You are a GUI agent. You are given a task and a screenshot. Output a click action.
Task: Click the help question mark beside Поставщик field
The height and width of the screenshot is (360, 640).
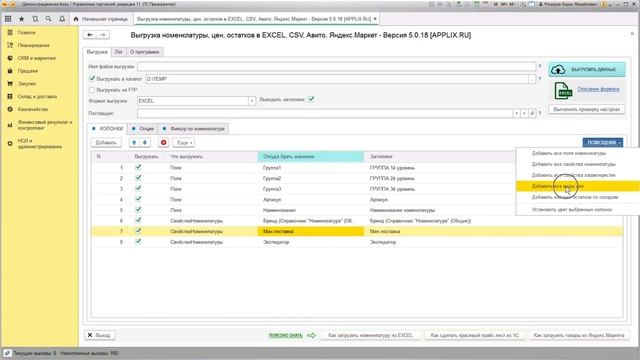[540, 113]
